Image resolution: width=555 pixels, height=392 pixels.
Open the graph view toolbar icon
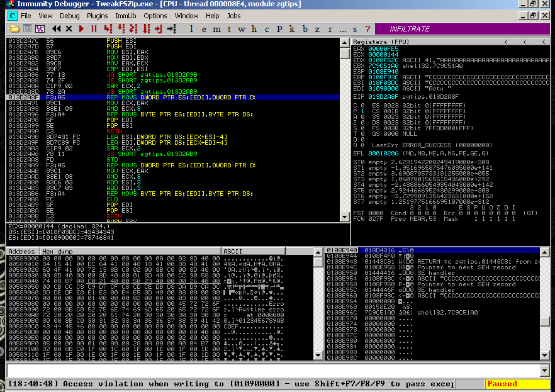[x=40, y=29]
